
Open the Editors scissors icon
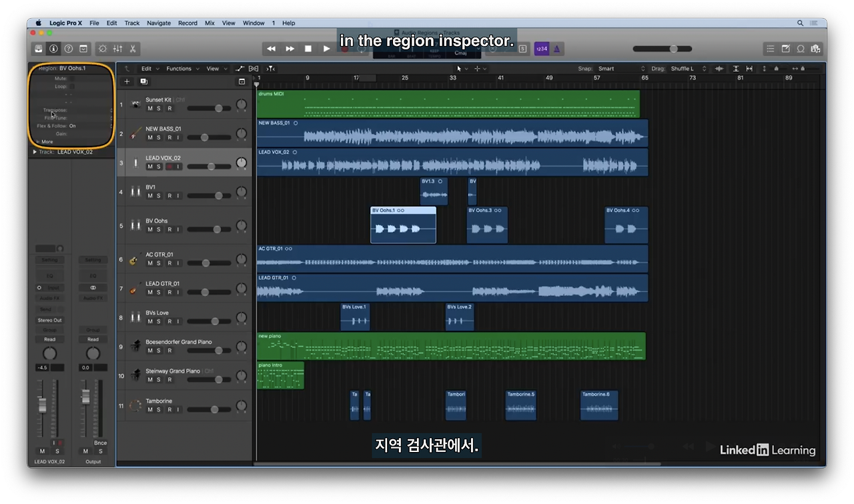pyautogui.click(x=133, y=49)
